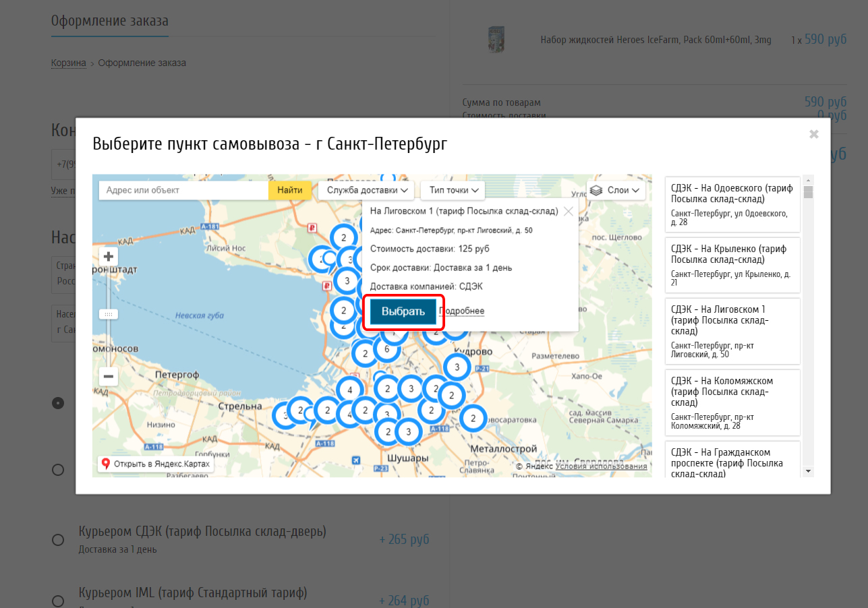The height and width of the screenshot is (608, 868).
Task: Click the cluster marker 2 beside Новосаратовка
Action: point(473,419)
